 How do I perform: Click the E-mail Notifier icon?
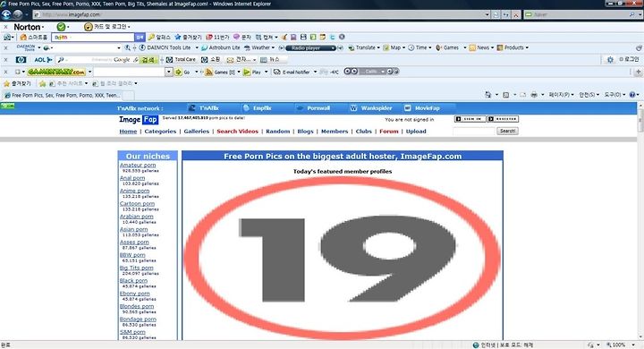[276, 72]
